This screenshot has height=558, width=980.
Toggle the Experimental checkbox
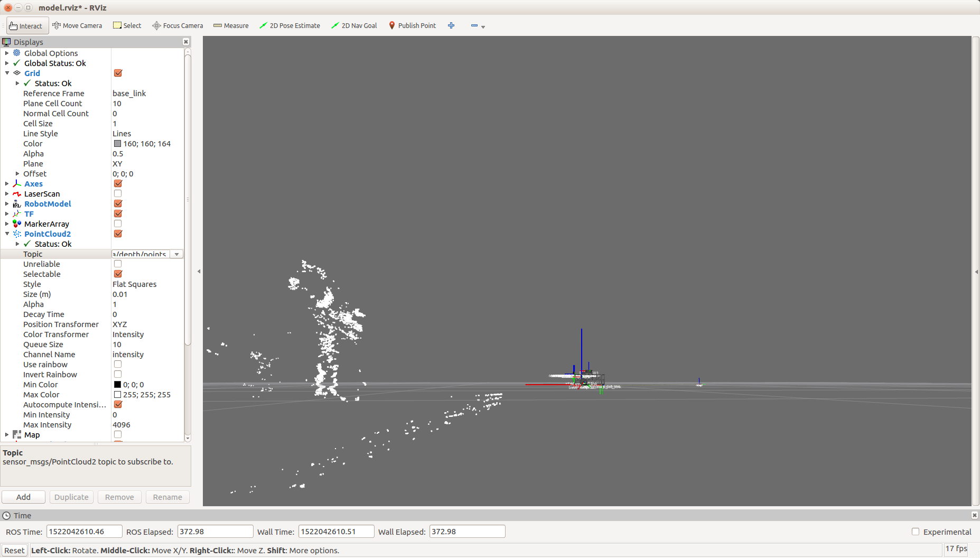pyautogui.click(x=916, y=532)
